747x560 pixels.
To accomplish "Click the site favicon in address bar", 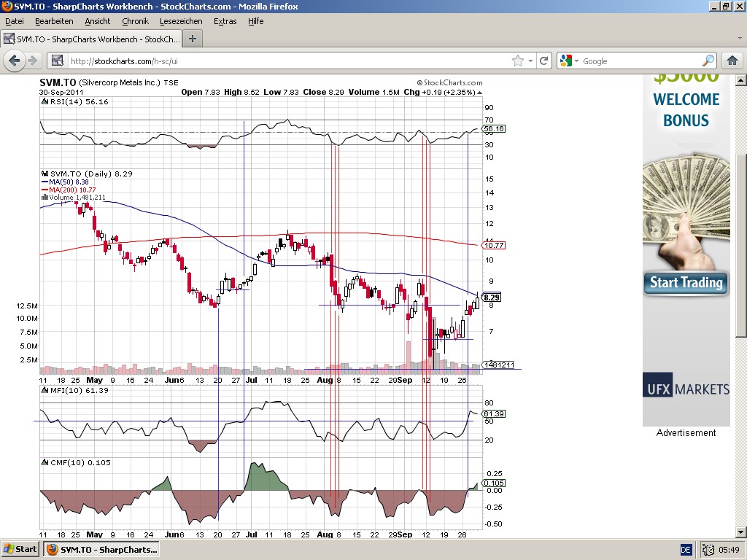I will point(58,61).
